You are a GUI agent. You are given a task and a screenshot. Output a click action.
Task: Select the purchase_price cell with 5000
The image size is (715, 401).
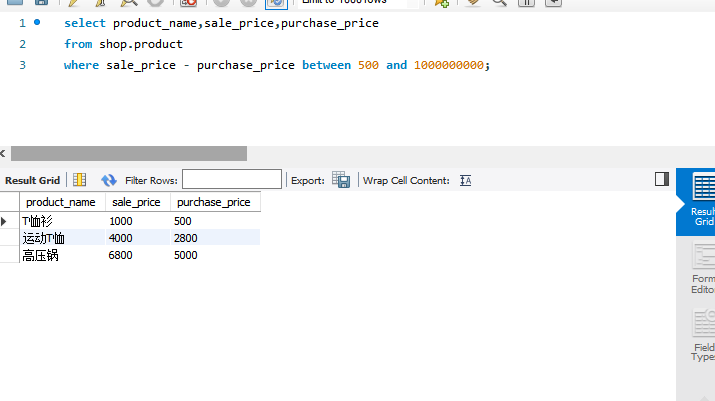pos(215,255)
